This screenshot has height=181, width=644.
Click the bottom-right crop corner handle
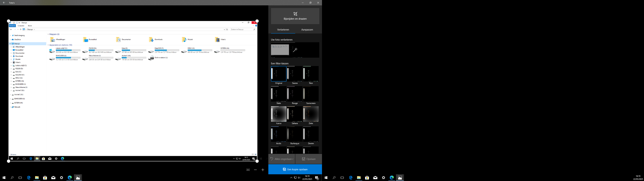click(x=257, y=161)
